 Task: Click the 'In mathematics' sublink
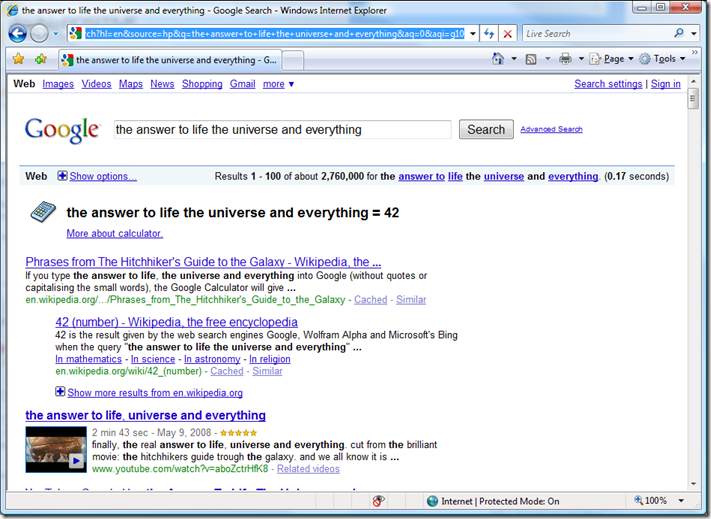(x=88, y=359)
